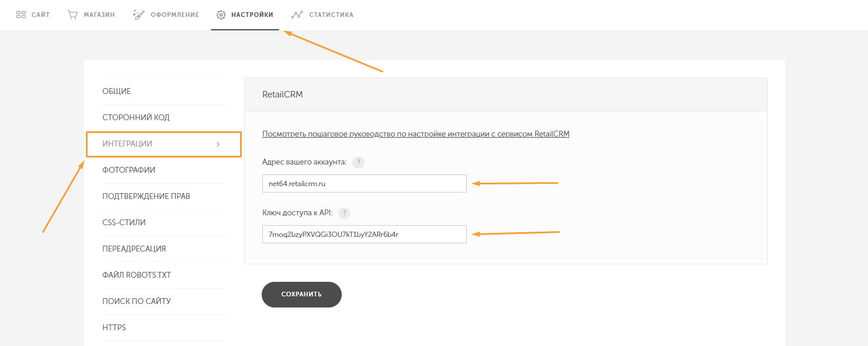Click help icon next to Адрес вашего аккаунта

[x=359, y=162]
